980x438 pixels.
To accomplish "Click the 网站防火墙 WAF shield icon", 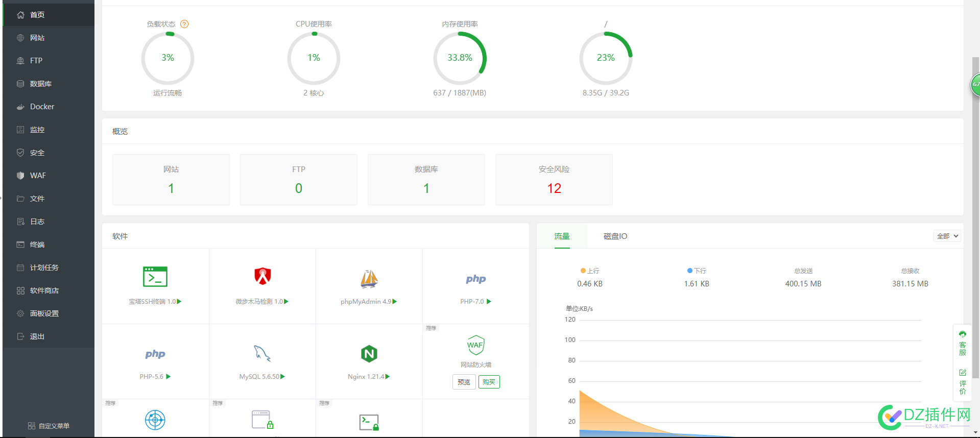I will [475, 345].
